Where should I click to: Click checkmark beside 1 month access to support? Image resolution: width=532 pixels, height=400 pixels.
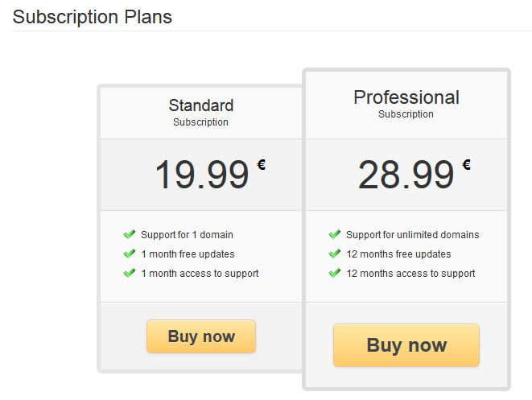tap(130, 273)
